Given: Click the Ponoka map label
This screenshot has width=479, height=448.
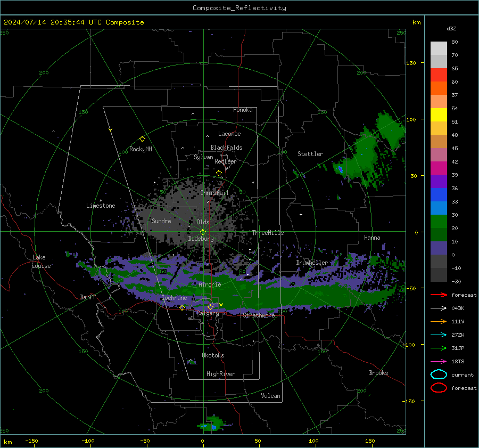Looking at the screenshot, I should point(243,110).
